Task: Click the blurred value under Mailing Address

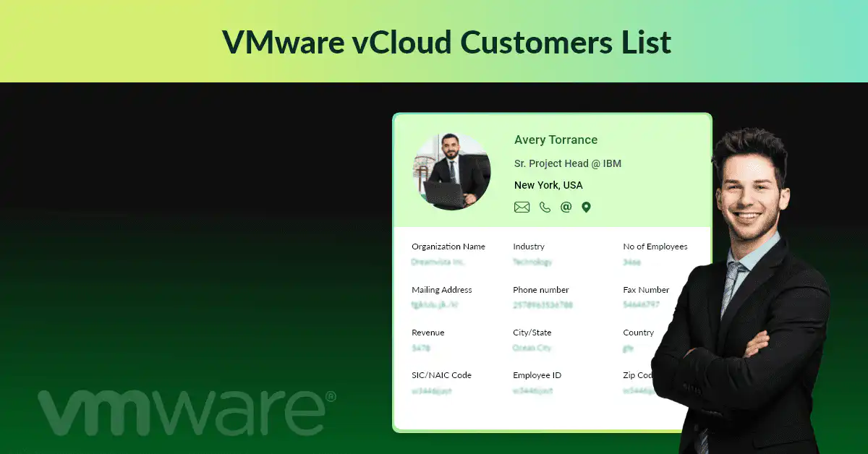Action: tap(435, 305)
